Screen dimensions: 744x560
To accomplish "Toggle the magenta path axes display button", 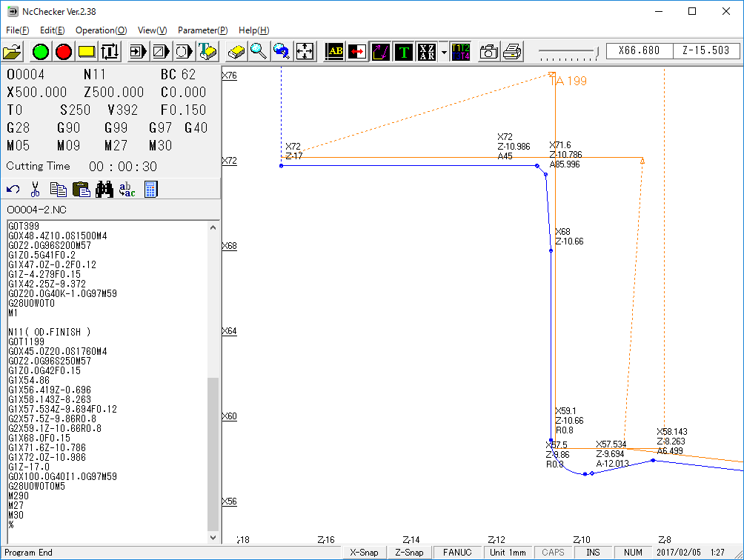I will click(381, 51).
